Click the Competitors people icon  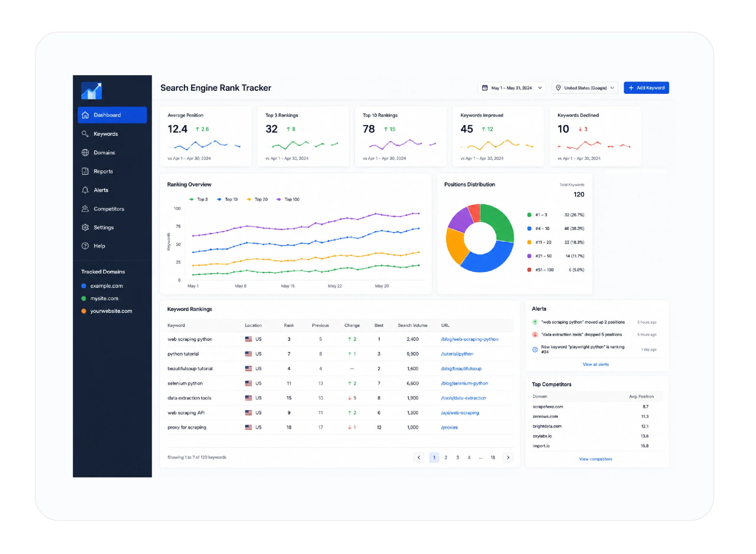click(85, 209)
